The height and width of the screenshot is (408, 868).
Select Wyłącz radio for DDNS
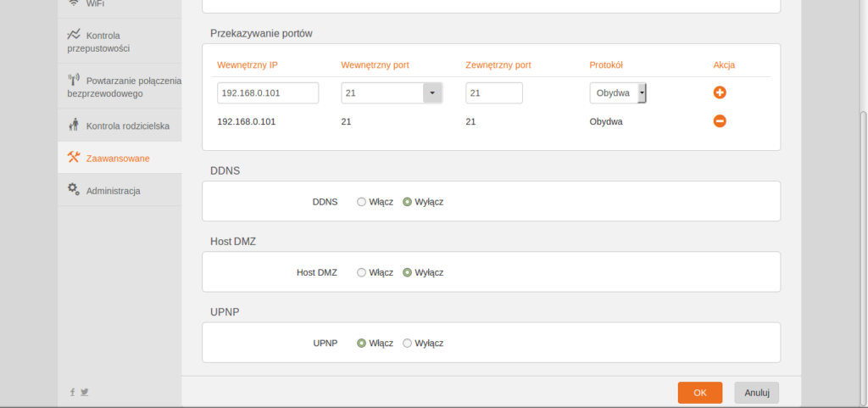click(408, 202)
